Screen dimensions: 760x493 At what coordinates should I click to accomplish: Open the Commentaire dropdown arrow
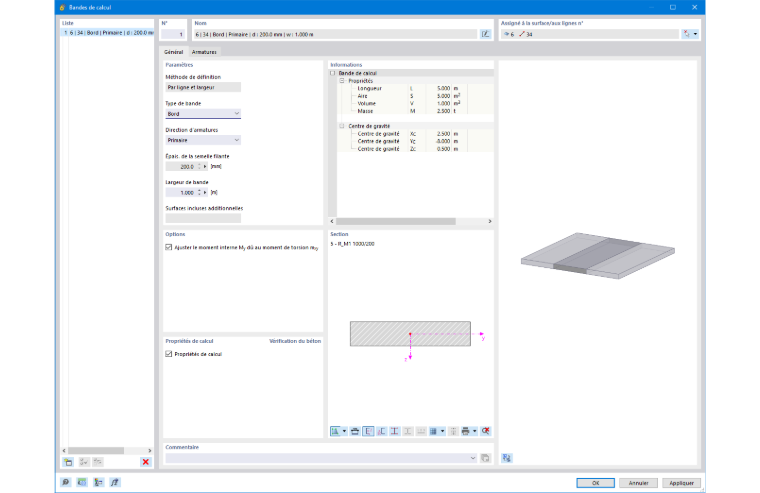[x=473, y=458]
